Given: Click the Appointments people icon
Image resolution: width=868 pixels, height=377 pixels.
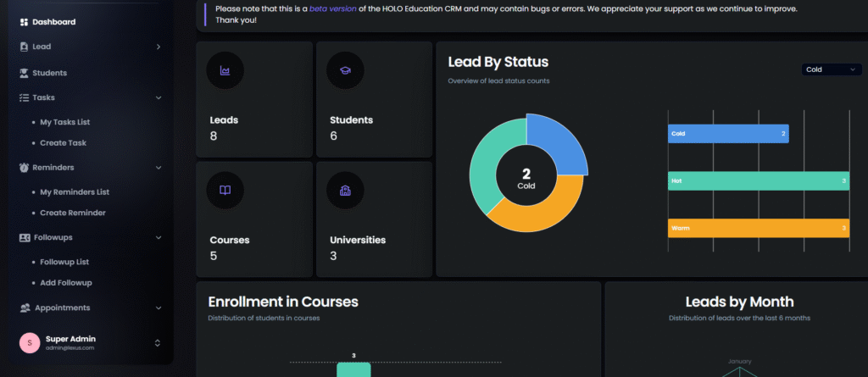Looking at the screenshot, I should (x=24, y=308).
